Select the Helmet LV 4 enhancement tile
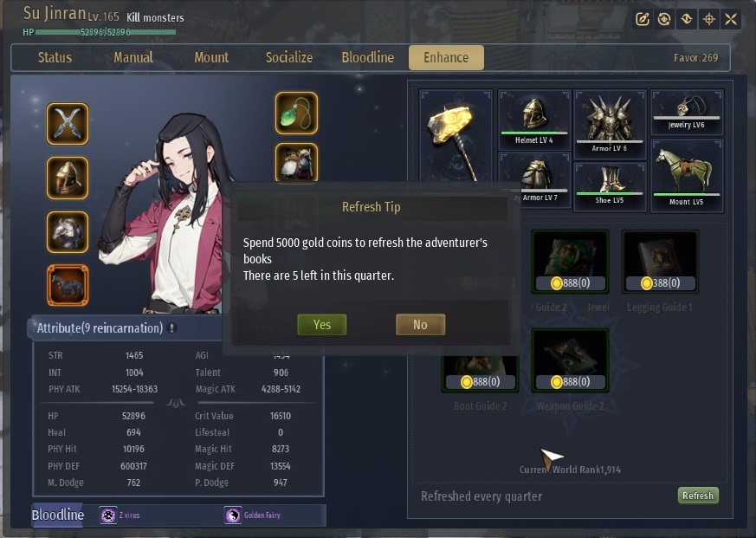Image resolution: width=756 pixels, height=538 pixels. click(534, 120)
